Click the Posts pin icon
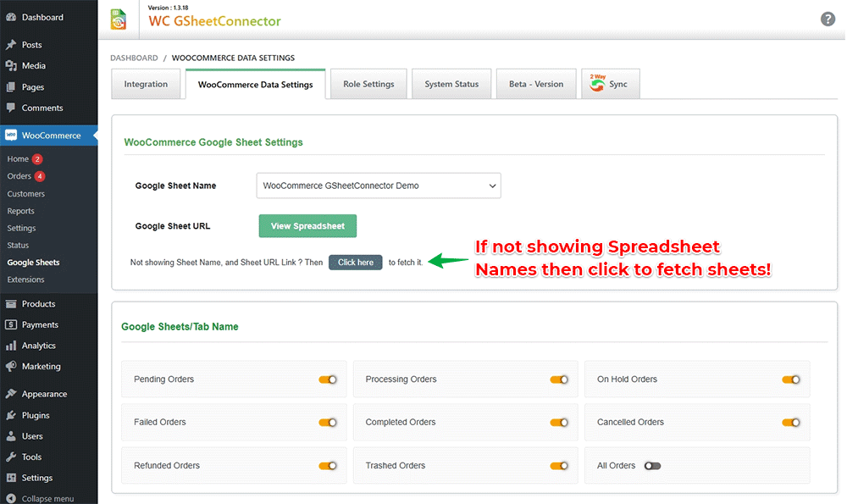 pyautogui.click(x=11, y=45)
